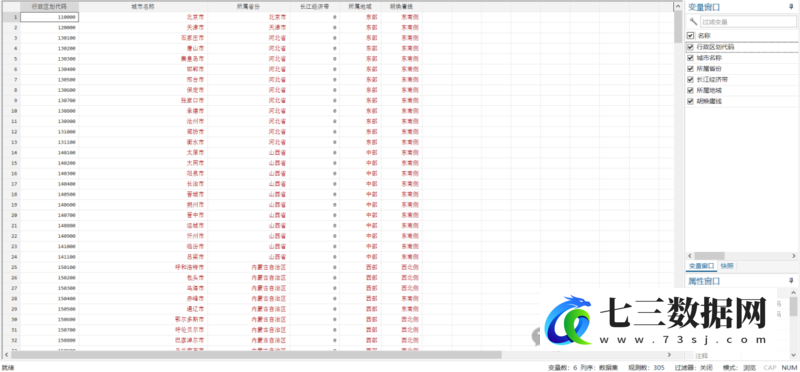Click the properties panel vertical scrollbar thumb

tap(793, 307)
